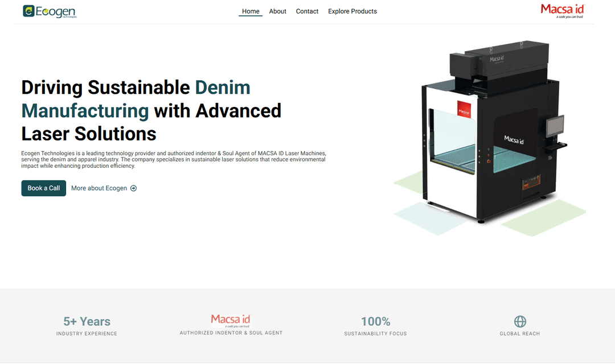The image size is (615, 364).
Task: Click the Ecogen logo in the header
Action: coord(50,11)
